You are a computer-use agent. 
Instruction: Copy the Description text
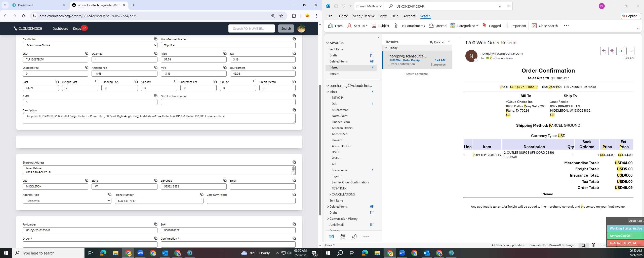pos(294,110)
